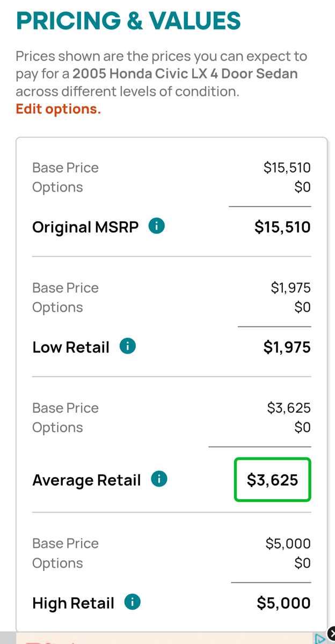335x644 pixels.
Task: Open the Low Retail info tooltip icon
Action: click(x=127, y=347)
